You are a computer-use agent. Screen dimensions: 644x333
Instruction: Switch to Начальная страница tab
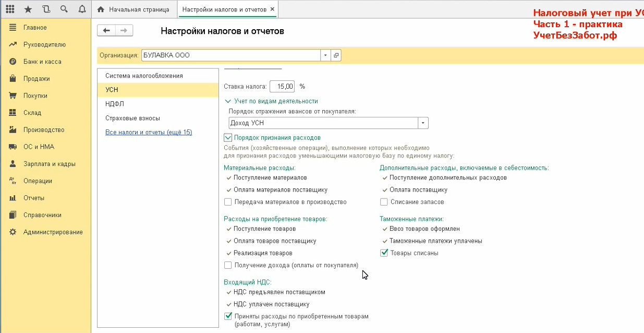[133, 9]
